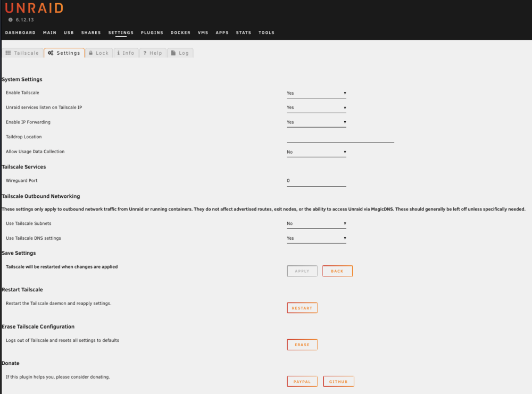
Task: Click the version info icon beside 6.12.13
Action: pos(11,20)
